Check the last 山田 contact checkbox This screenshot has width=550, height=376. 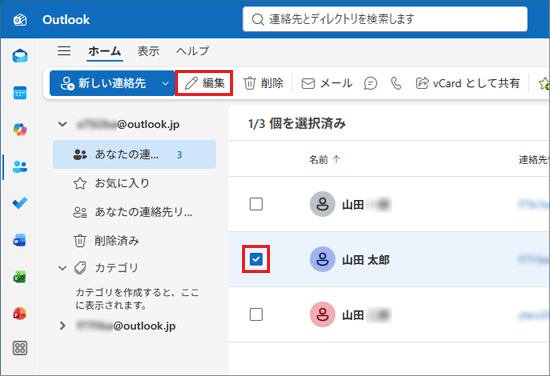pyautogui.click(x=256, y=315)
